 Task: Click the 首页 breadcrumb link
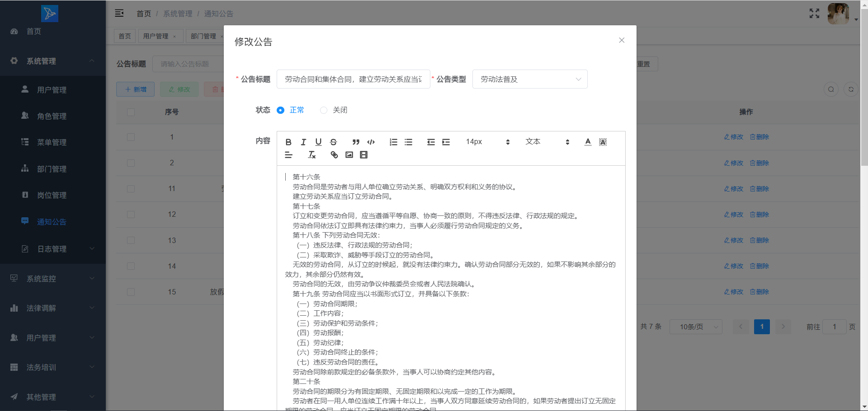tap(144, 14)
